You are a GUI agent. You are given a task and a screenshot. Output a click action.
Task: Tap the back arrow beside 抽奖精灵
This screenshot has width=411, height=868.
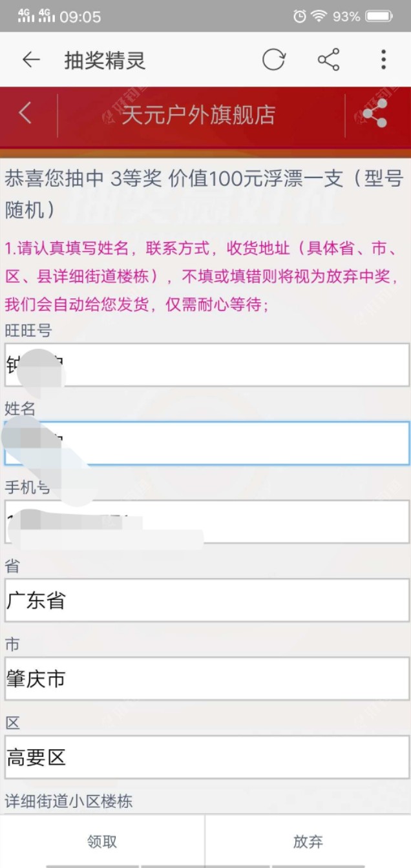(30, 60)
